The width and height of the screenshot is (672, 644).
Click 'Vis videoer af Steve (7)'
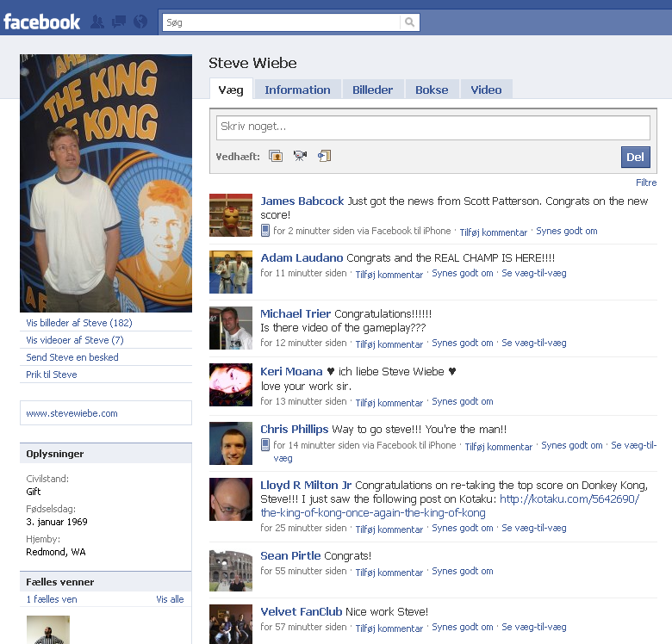[x=75, y=340]
